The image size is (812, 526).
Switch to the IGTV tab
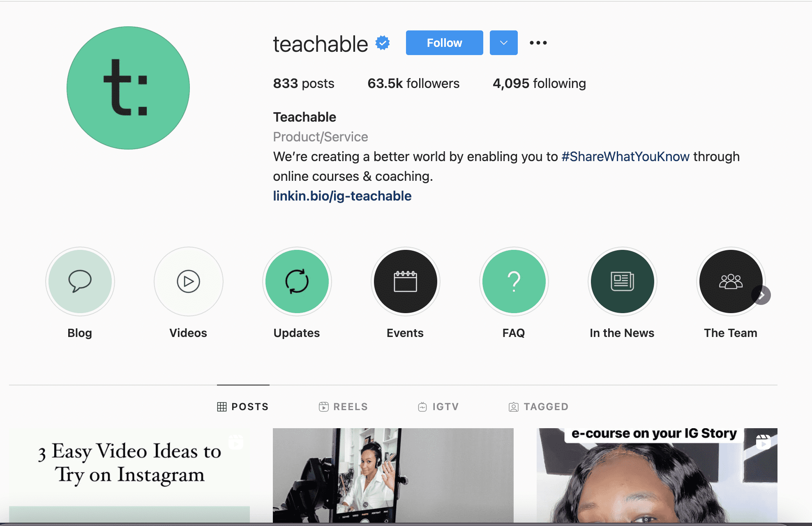pos(438,407)
